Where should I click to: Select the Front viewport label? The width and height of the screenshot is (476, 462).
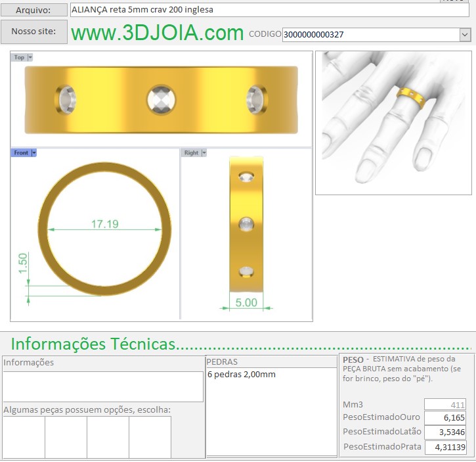tap(21, 153)
